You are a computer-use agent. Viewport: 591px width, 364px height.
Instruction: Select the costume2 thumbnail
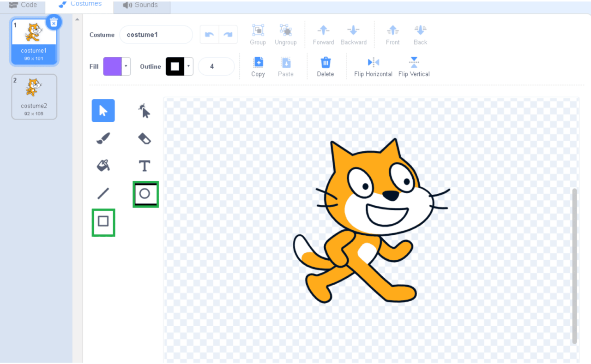pyautogui.click(x=34, y=96)
